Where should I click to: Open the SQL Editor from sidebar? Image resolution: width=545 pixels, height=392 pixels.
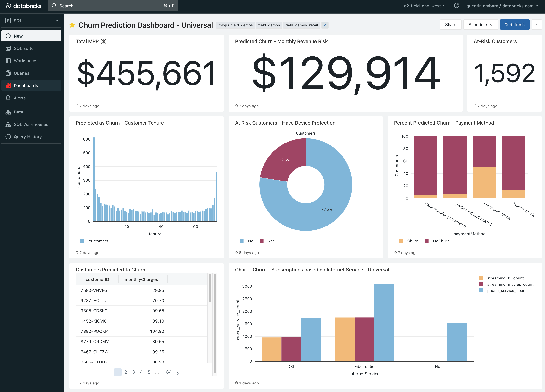[x=24, y=48]
